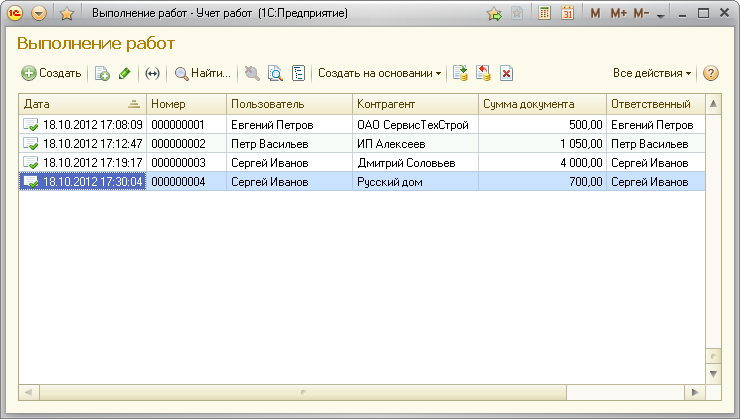This screenshot has height=419, width=740.
Task: Click the Пользователь column header
Action: [x=289, y=104]
